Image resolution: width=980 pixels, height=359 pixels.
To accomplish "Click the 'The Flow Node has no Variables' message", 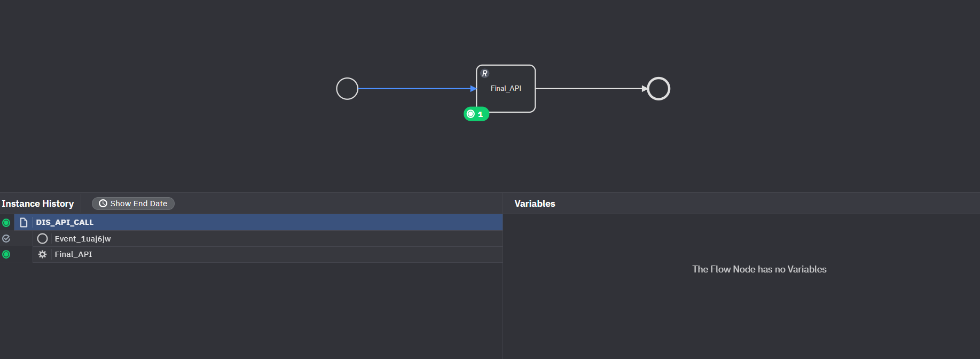I will point(759,269).
